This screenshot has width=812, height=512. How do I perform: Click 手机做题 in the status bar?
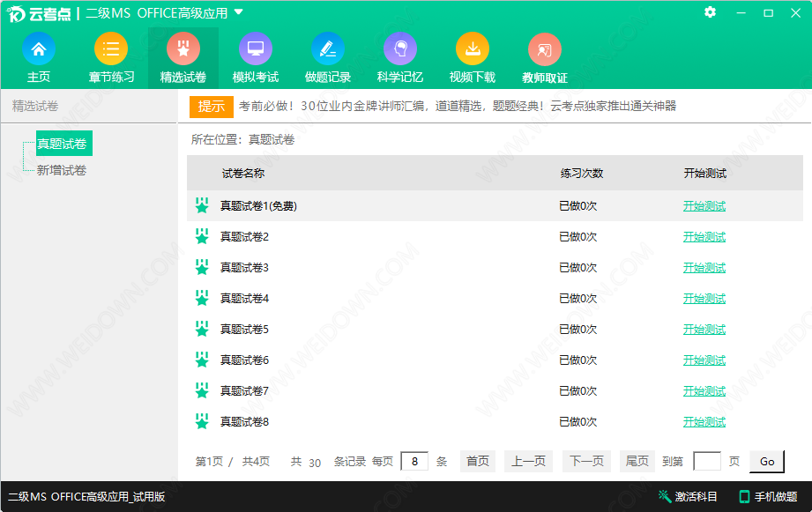point(768,496)
